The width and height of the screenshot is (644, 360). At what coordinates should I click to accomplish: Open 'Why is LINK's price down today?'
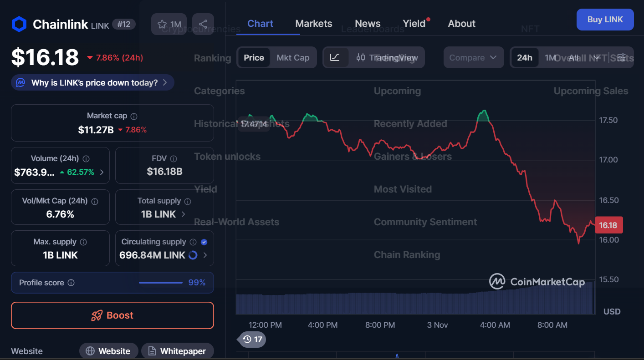[x=92, y=82]
